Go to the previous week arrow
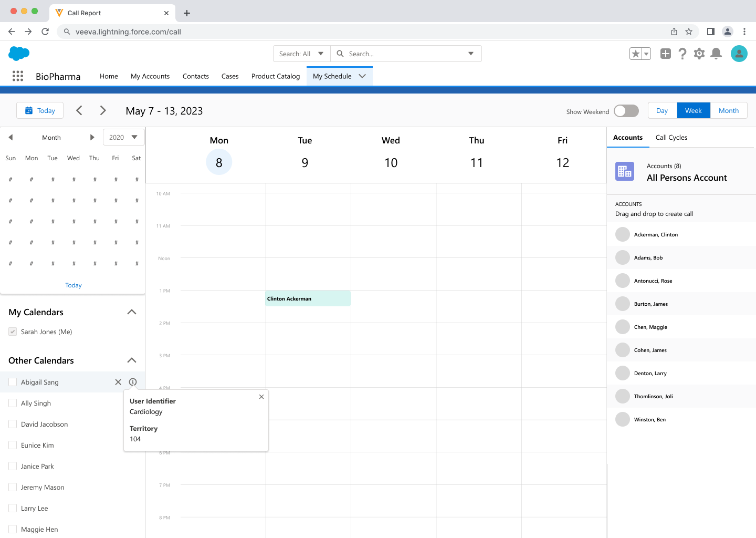The height and width of the screenshot is (538, 756). 79,110
